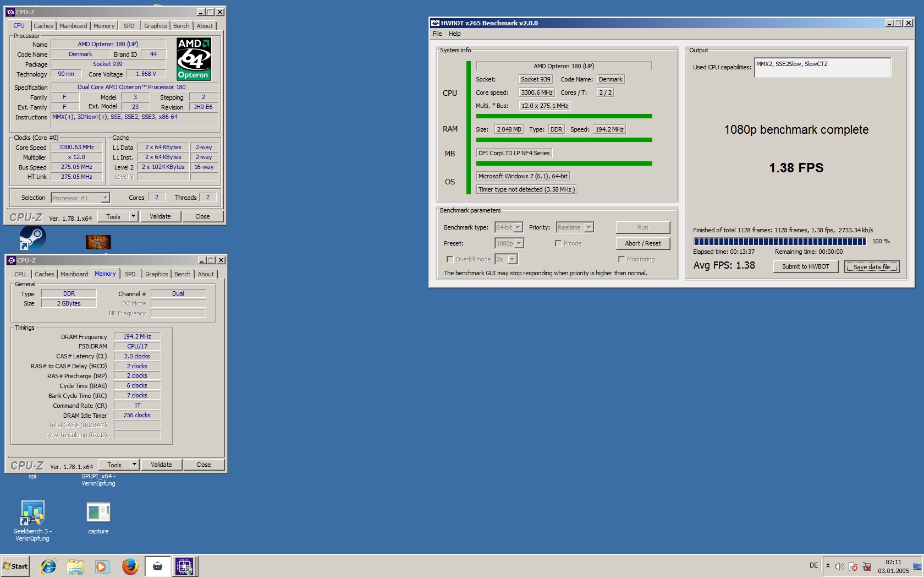Open Windows Explorer folder in taskbar
924x578 pixels.
[75, 566]
